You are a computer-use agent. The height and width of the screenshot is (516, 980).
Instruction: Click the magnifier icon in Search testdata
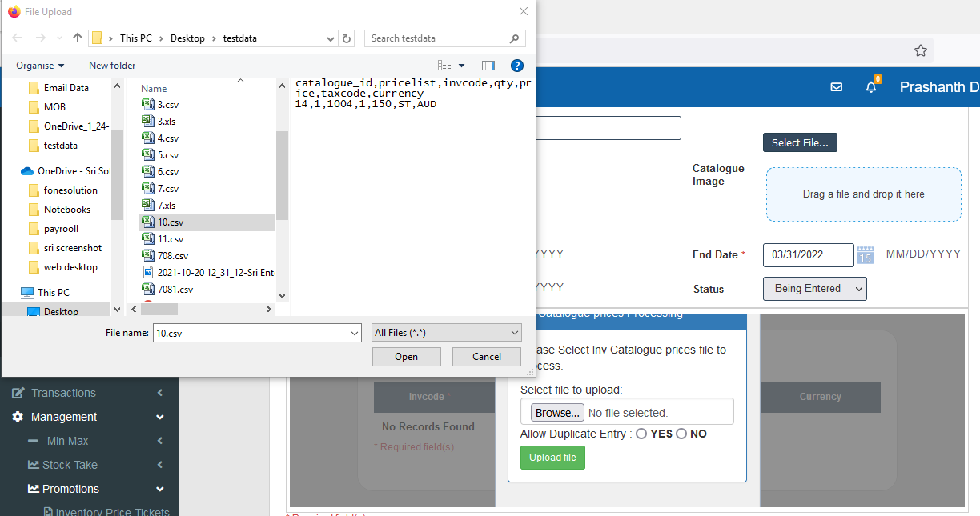click(x=515, y=38)
